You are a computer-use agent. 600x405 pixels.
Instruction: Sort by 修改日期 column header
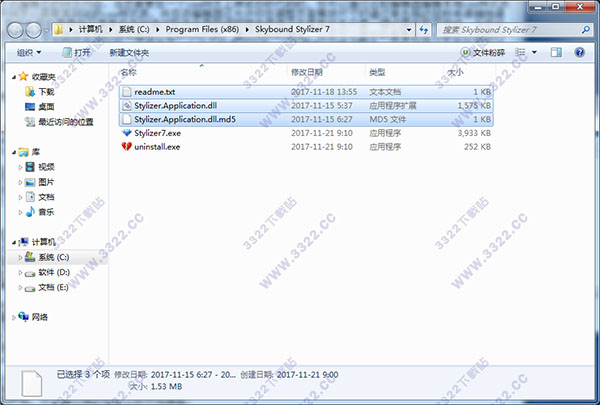click(x=307, y=72)
